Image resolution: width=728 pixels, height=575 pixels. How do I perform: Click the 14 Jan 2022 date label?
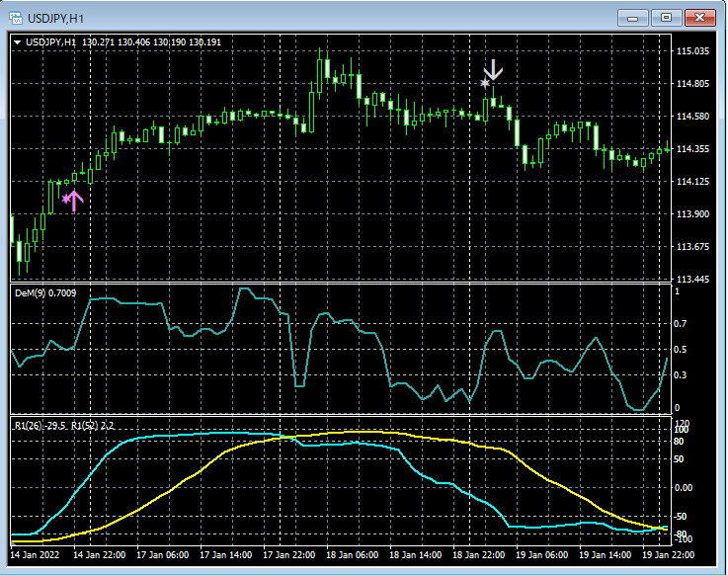[x=37, y=555]
